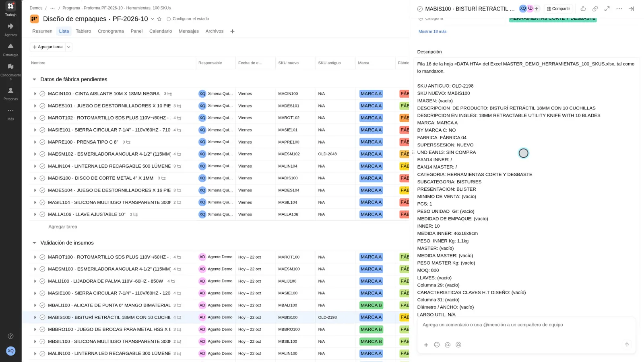This screenshot has height=362, width=644.
Task: Switch to the Panel tab
Action: click(x=136, y=31)
